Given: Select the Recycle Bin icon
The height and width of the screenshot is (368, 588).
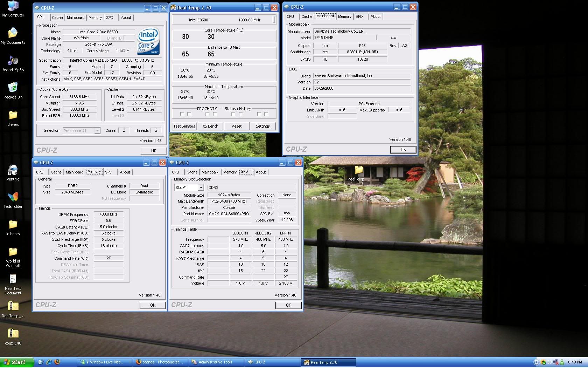Looking at the screenshot, I should [x=13, y=91].
